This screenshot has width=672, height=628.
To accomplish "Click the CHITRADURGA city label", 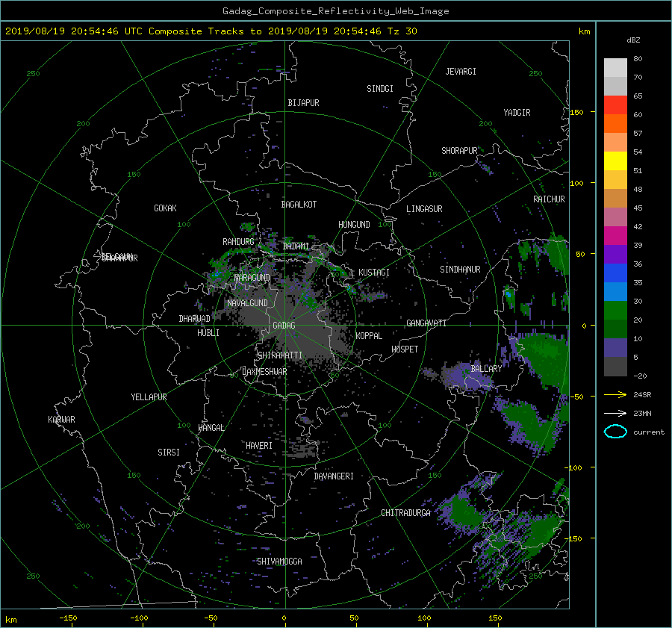I will click(x=405, y=513).
